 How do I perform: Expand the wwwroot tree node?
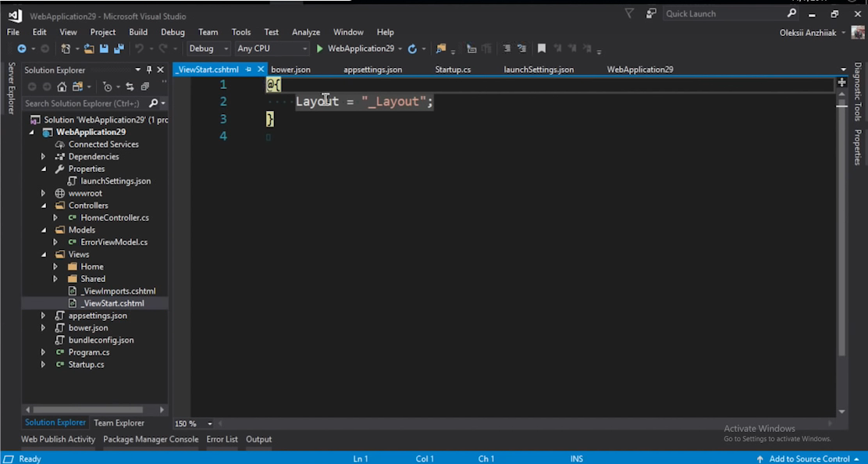point(43,193)
